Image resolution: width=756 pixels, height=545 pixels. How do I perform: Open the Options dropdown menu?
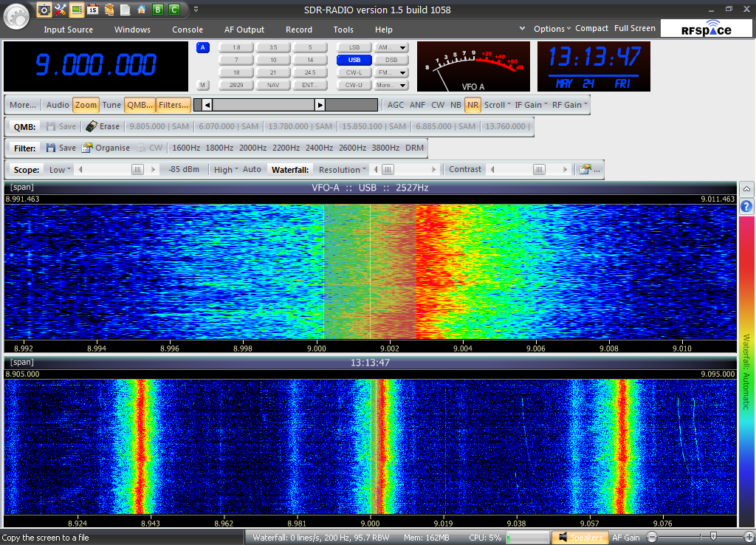[552, 29]
